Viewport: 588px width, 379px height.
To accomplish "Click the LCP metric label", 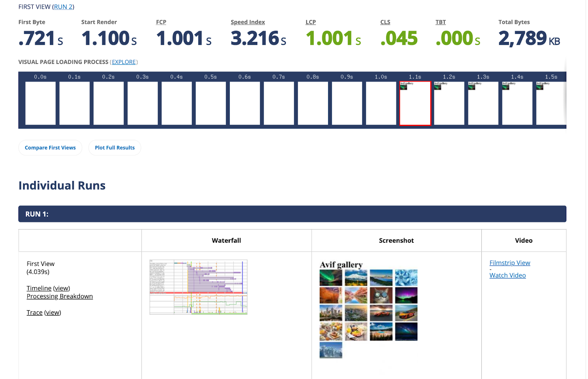I will click(311, 22).
